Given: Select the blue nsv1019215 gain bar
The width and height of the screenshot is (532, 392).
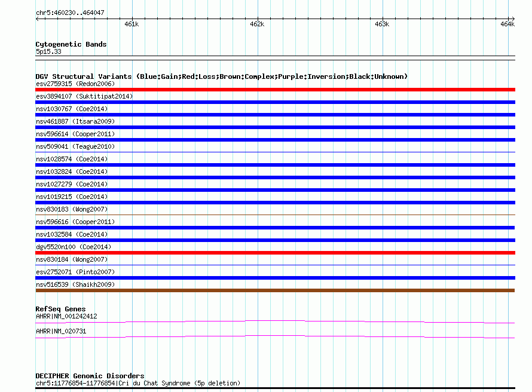Looking at the screenshot, I should pos(275,203).
